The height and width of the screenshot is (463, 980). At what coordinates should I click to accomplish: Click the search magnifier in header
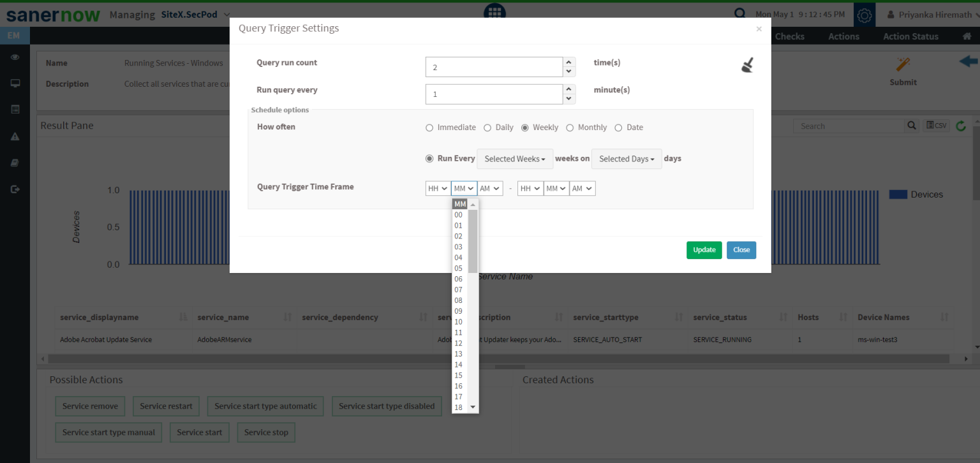739,14
